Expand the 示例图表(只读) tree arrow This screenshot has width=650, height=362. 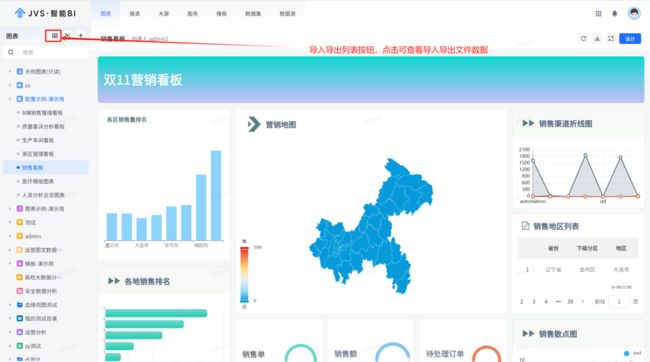(10, 71)
